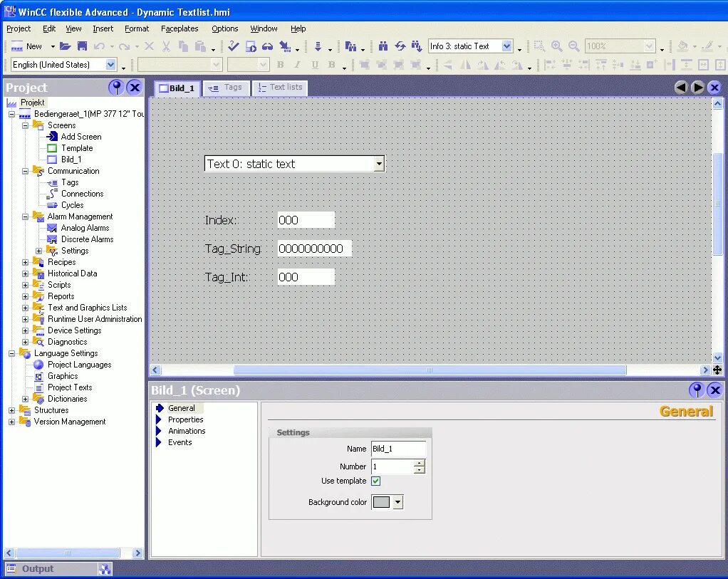Screen dimensions: 728x579
Task: Click the New toolbar button
Action: (27, 46)
